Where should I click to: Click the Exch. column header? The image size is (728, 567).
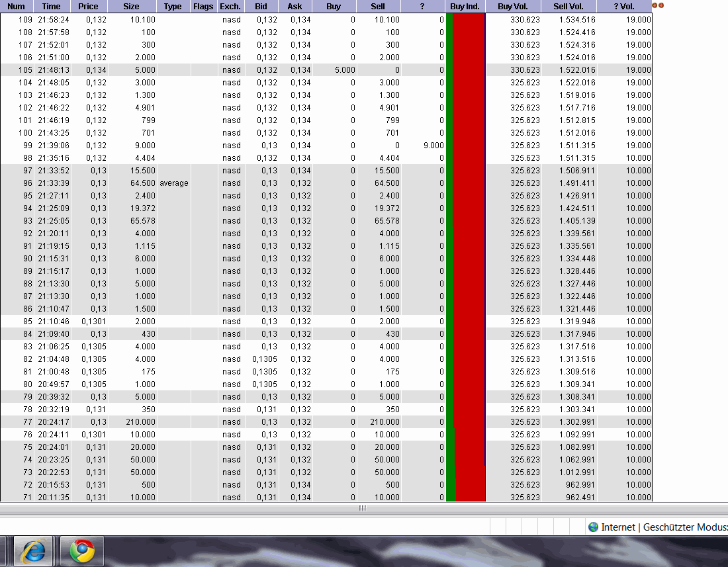(x=230, y=7)
